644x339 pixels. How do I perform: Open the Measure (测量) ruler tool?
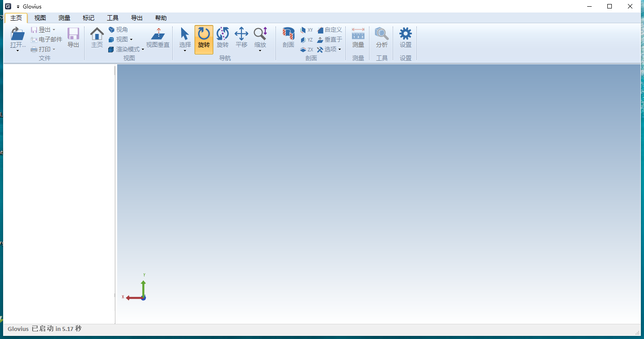(x=358, y=34)
